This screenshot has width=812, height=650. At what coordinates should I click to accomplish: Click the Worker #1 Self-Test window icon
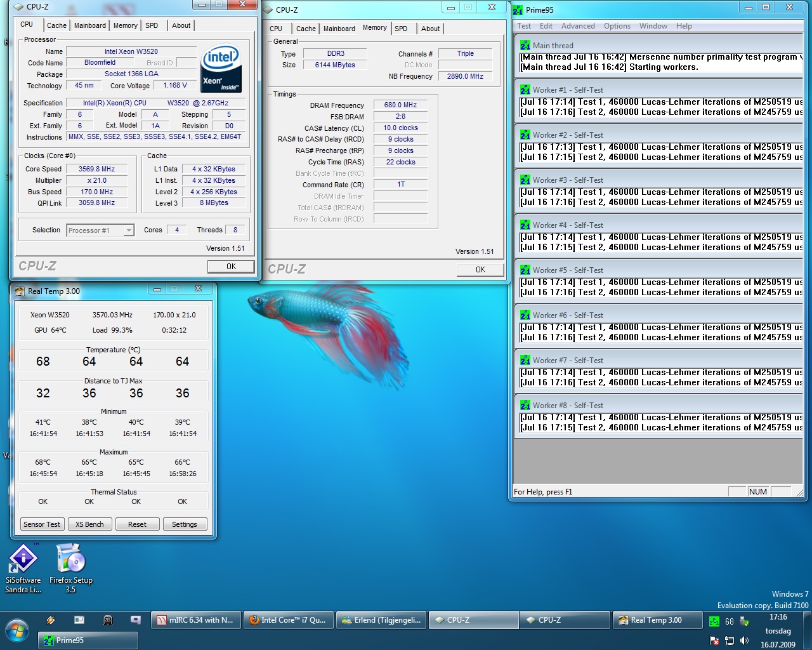tap(525, 90)
